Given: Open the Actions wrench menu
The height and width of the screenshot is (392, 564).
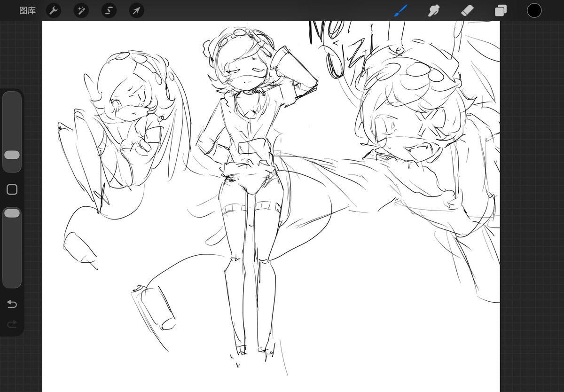Looking at the screenshot, I should (54, 10).
